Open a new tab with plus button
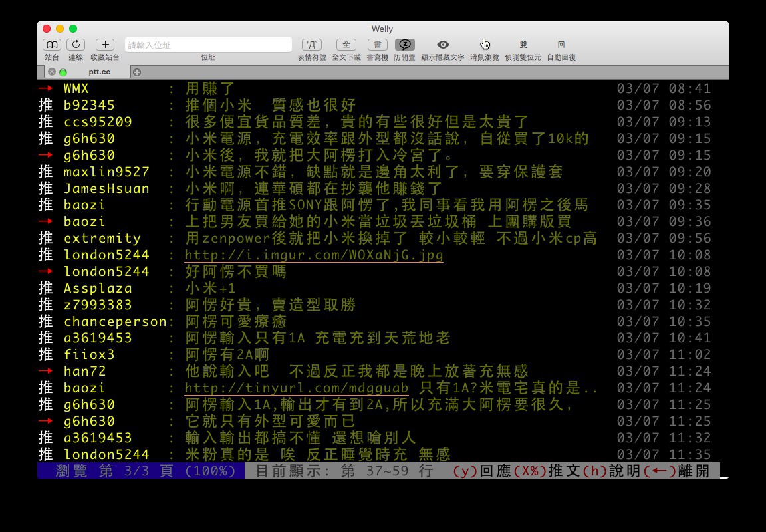 point(137,72)
